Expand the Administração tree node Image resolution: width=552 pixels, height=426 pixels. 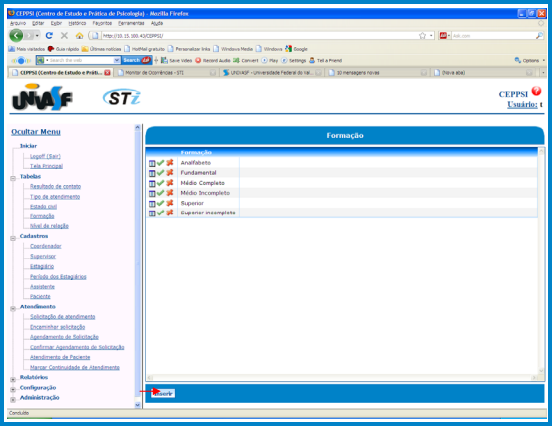point(13,400)
